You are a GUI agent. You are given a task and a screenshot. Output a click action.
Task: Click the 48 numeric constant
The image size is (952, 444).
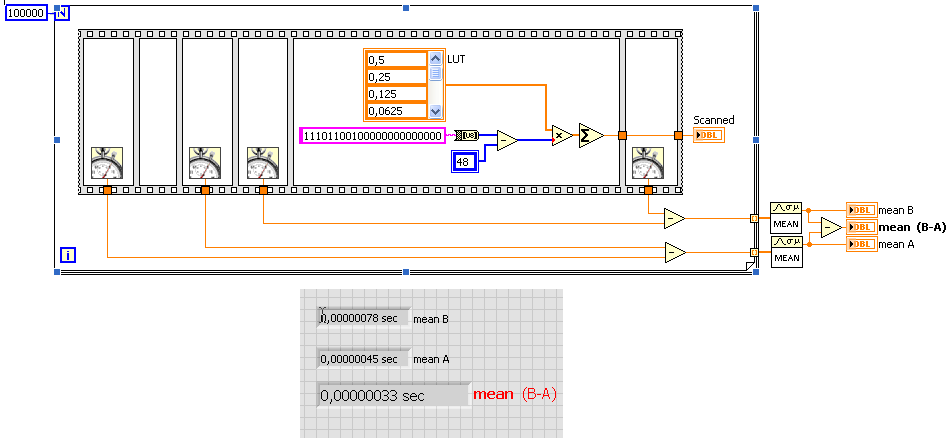tap(466, 162)
